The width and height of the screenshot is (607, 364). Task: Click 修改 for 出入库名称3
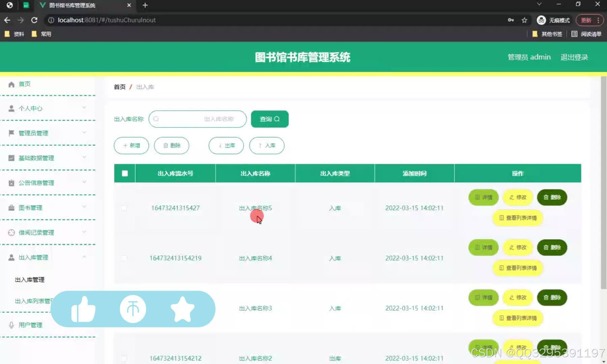point(518,298)
